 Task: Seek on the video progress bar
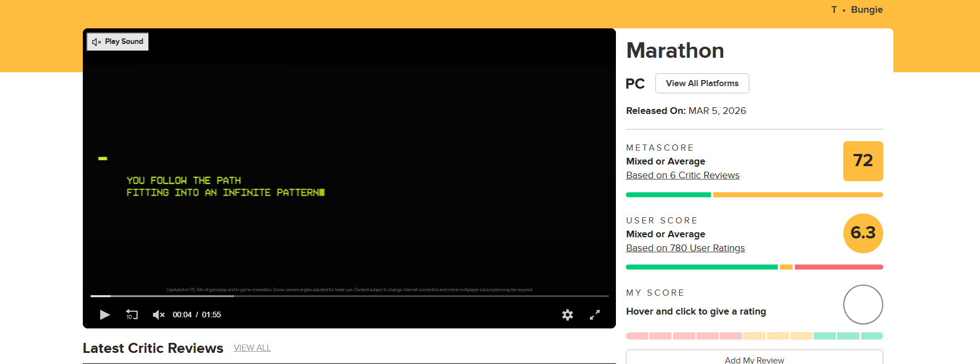[350, 296]
